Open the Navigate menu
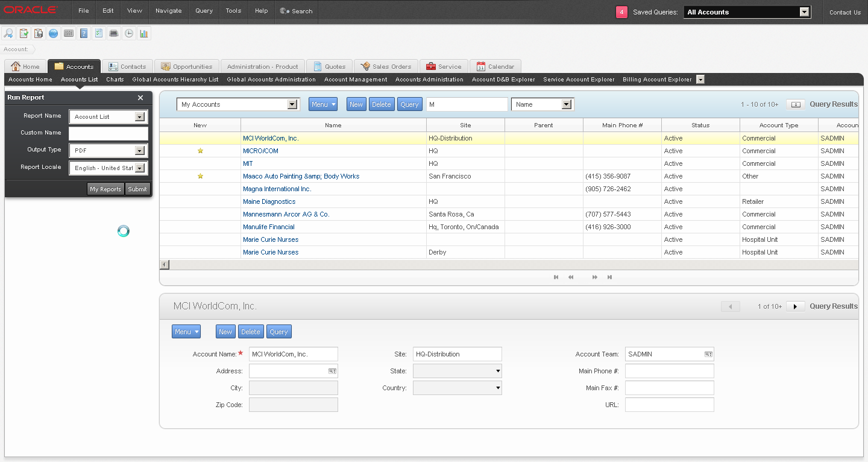 tap(168, 11)
